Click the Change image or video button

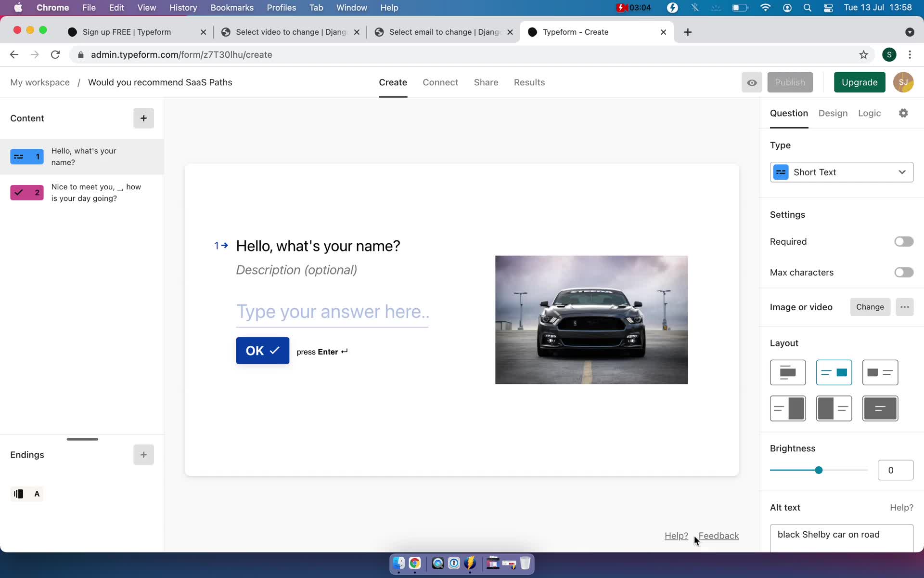pyautogui.click(x=870, y=307)
